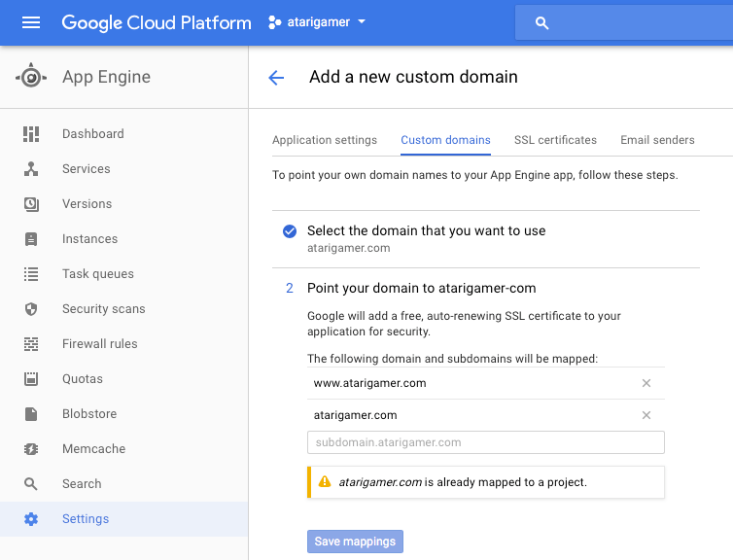733x560 pixels.
Task: Click the 'Add a new custom domain' title
Action: point(413,77)
